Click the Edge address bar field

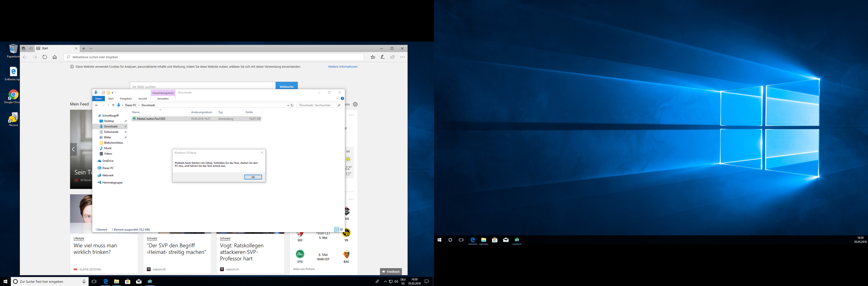click(214, 57)
